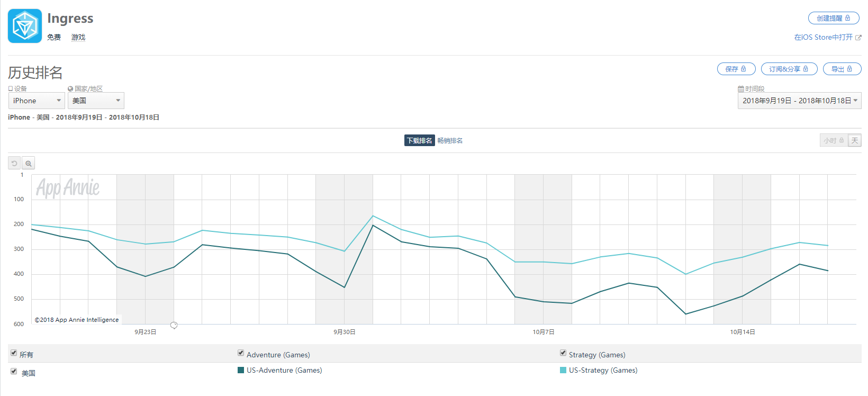Screen dimensions: 868x396
Task: Toggle the Adventure (Games) checkbox
Action: pos(241,353)
